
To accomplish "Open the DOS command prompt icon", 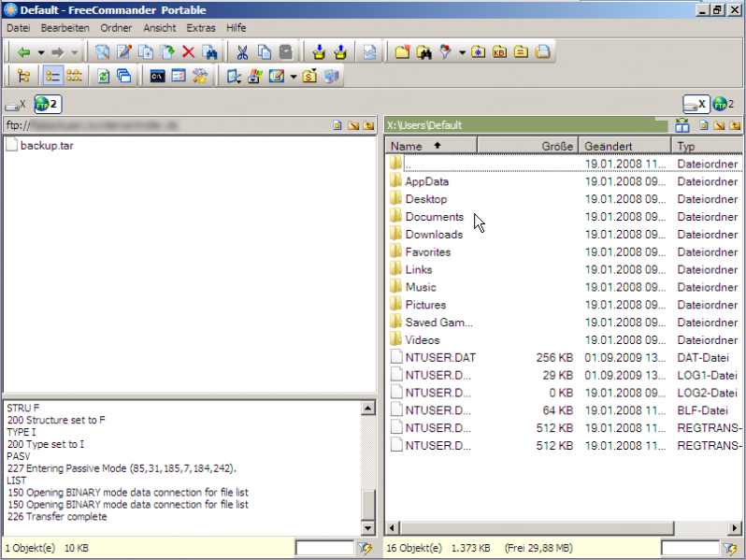I will [157, 76].
